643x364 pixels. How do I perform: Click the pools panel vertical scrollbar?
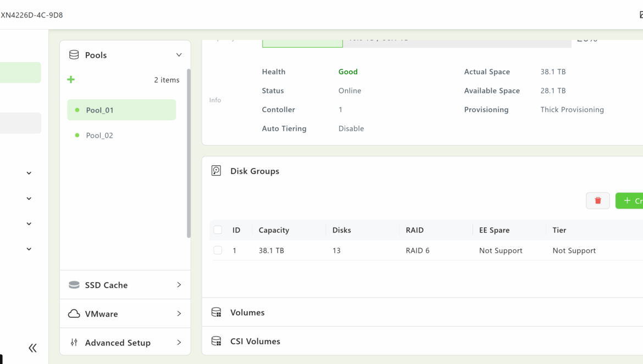pos(189,154)
